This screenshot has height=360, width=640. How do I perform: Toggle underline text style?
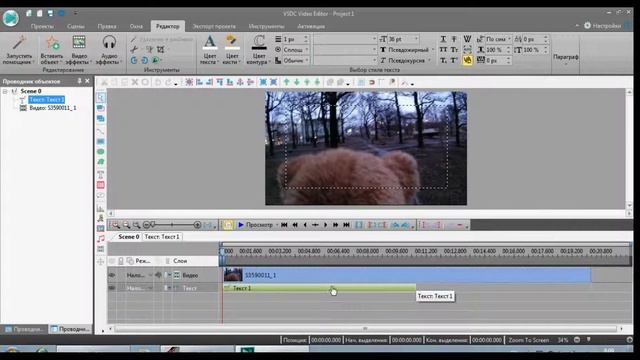point(443,39)
